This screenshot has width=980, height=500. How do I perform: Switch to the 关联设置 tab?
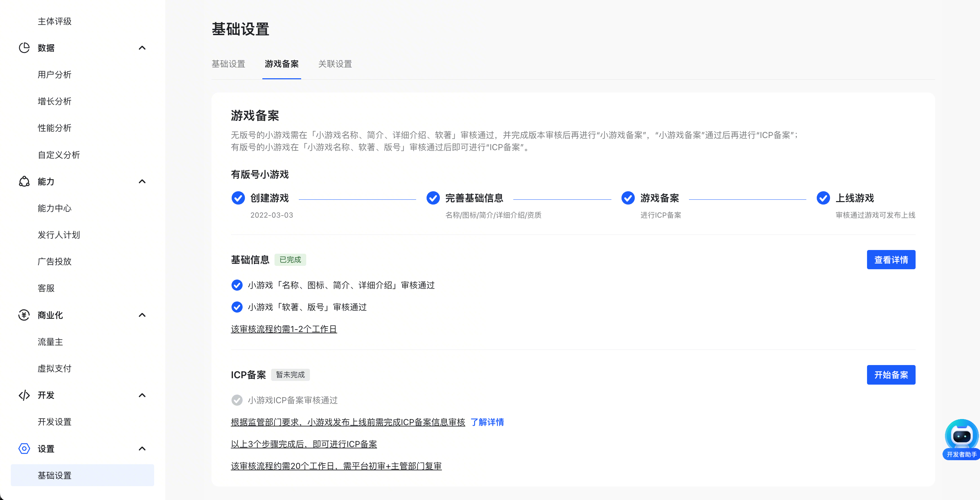click(x=335, y=64)
